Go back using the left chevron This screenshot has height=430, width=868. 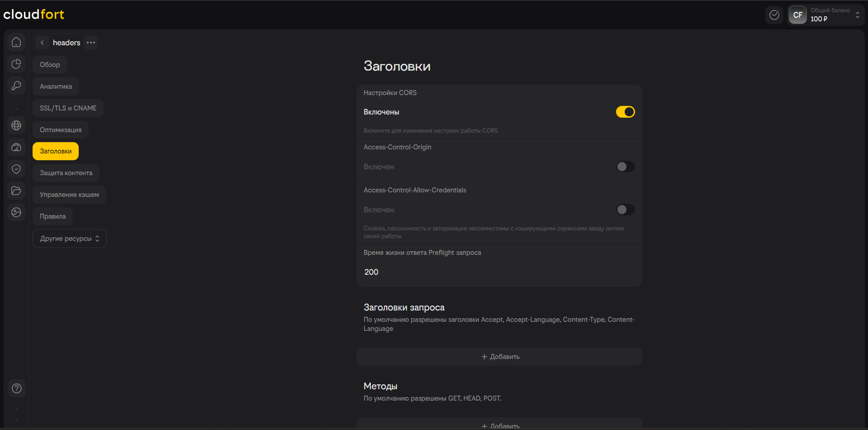(x=42, y=43)
